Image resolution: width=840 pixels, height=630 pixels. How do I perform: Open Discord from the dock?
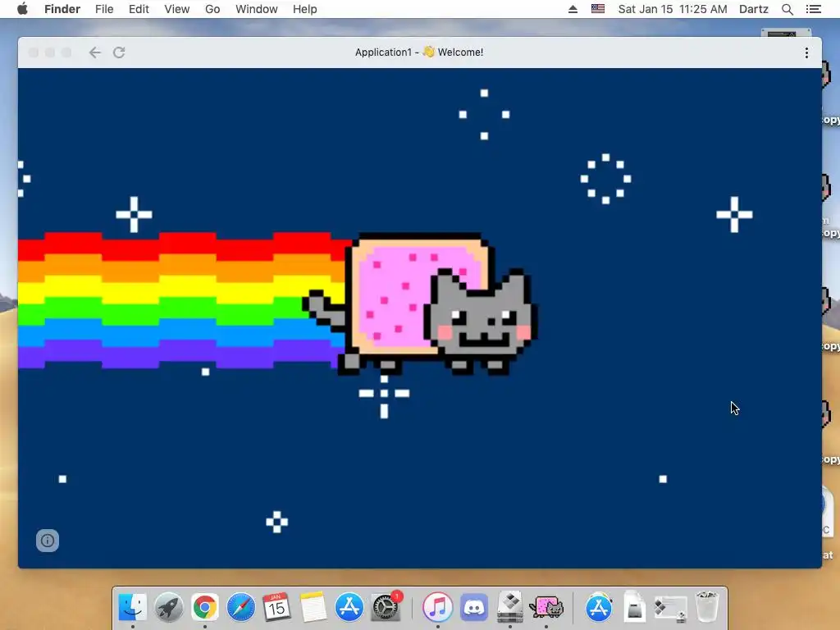474,608
